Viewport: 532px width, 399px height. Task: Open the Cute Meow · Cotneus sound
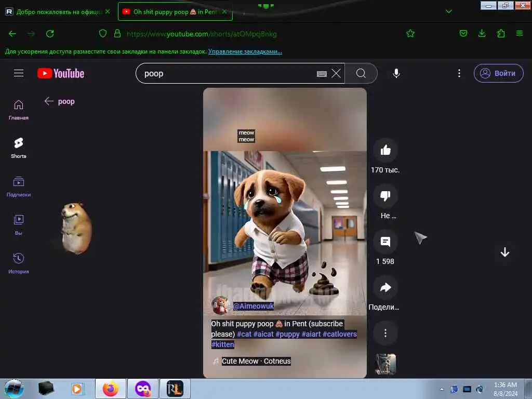point(256,361)
